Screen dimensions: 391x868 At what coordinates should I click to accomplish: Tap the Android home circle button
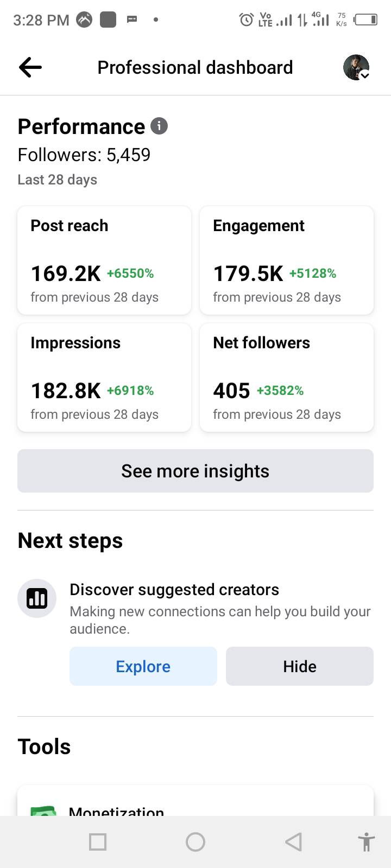pyautogui.click(x=195, y=842)
